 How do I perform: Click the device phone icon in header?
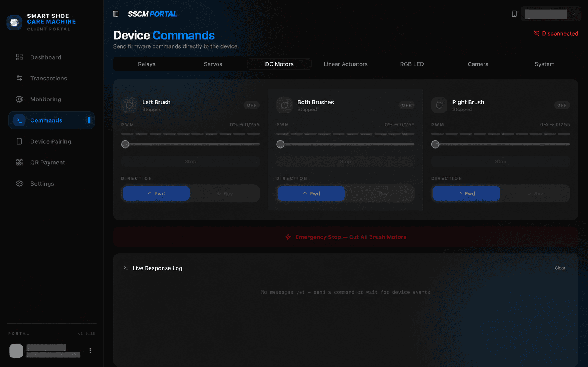[x=514, y=14]
